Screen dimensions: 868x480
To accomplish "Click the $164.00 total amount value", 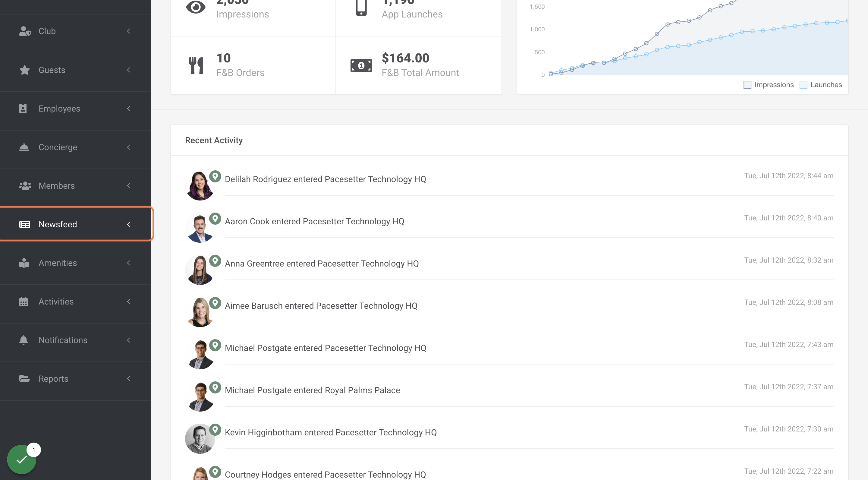I will click(405, 58).
